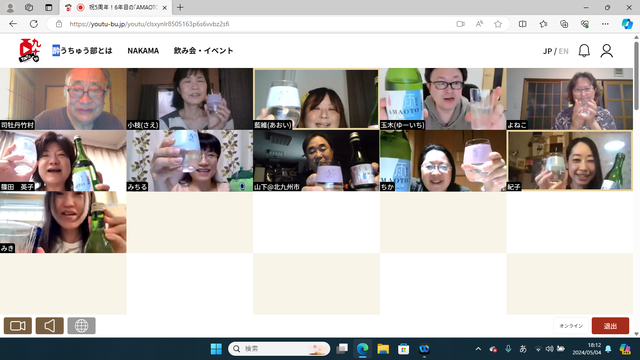Switch the site language to EN
Image resolution: width=640 pixels, height=360 pixels.
[x=564, y=51]
